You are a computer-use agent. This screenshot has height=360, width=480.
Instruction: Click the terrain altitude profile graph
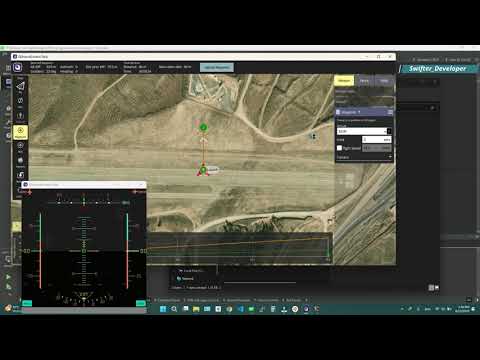(x=239, y=248)
